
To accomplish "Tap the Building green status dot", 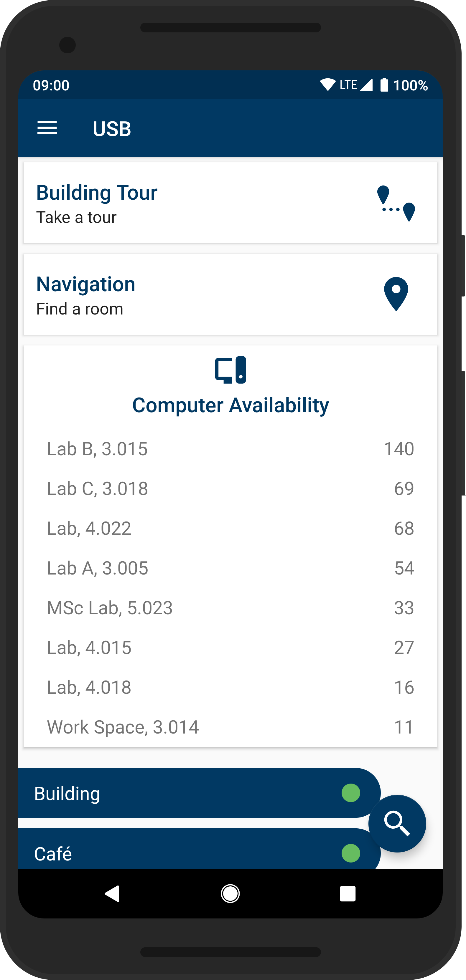I will [351, 793].
